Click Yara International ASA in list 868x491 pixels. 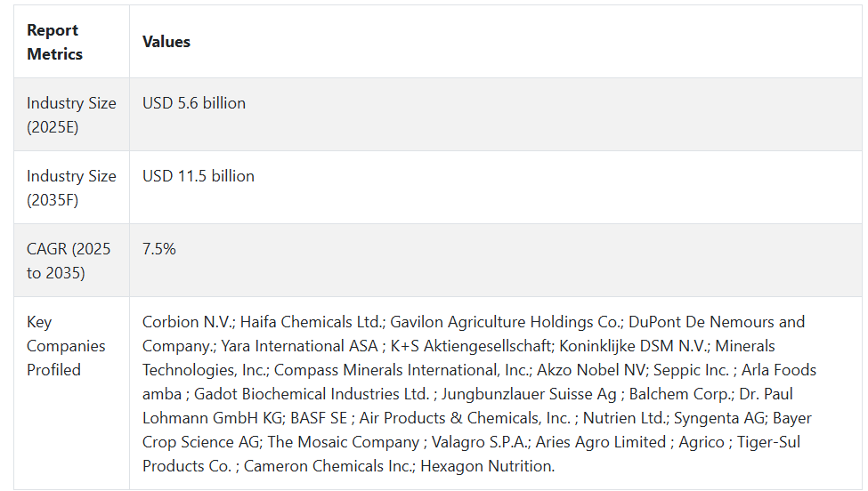[x=299, y=346]
